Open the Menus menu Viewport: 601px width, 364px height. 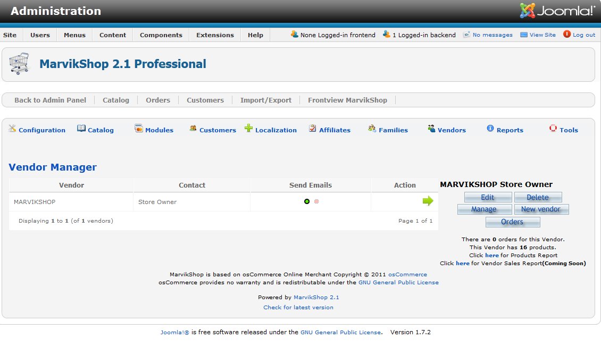(x=75, y=35)
